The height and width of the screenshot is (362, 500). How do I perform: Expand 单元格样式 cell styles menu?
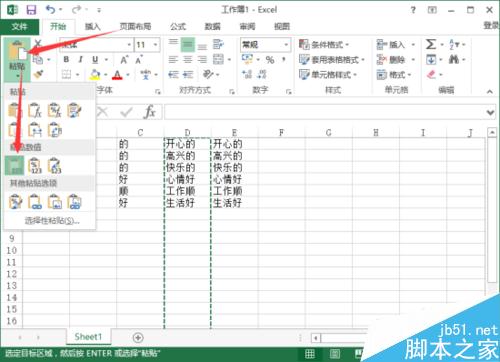click(328, 74)
